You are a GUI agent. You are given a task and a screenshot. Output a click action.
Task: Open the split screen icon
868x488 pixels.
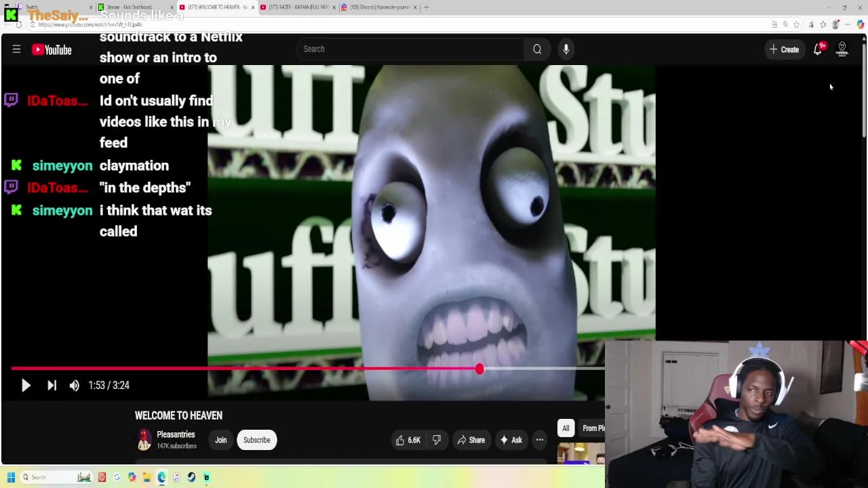[774, 24]
